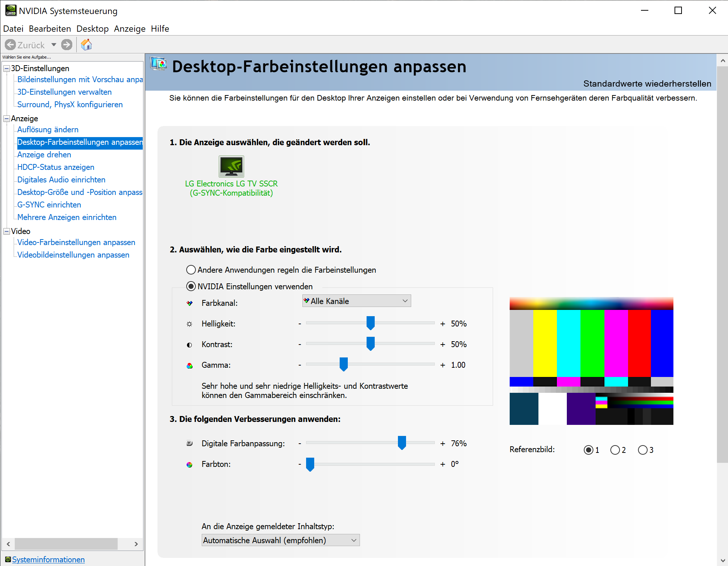Open the Anzeige menu
Image resolution: width=728 pixels, height=566 pixels.
tap(129, 29)
